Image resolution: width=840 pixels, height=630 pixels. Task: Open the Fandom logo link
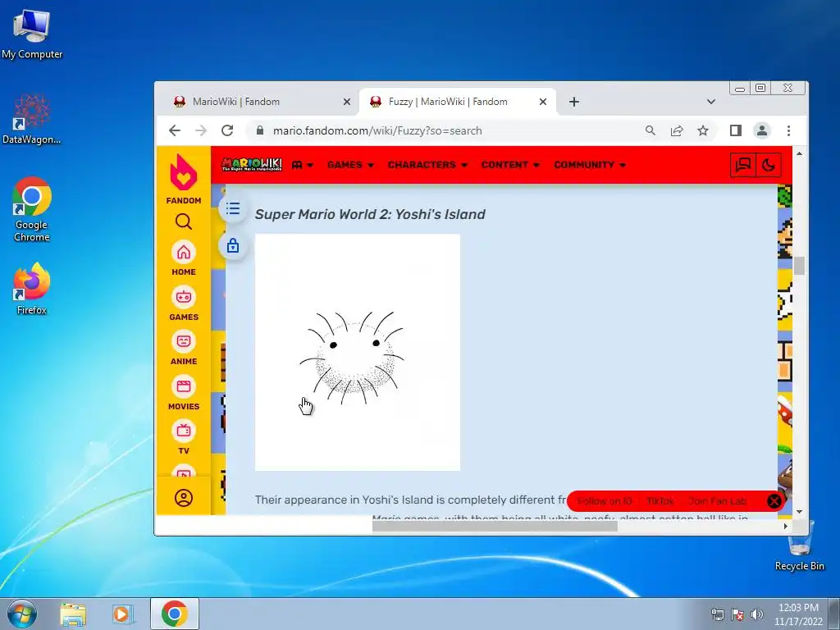coord(183,179)
